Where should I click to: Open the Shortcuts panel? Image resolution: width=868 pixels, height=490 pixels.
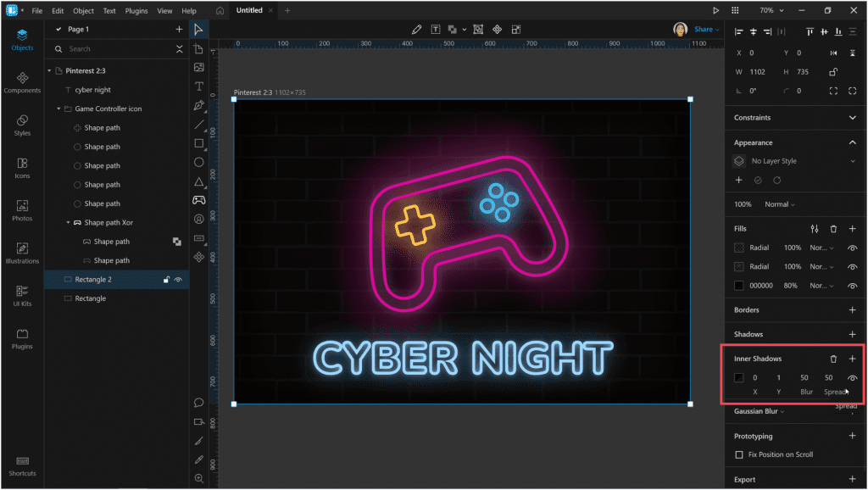tap(22, 467)
